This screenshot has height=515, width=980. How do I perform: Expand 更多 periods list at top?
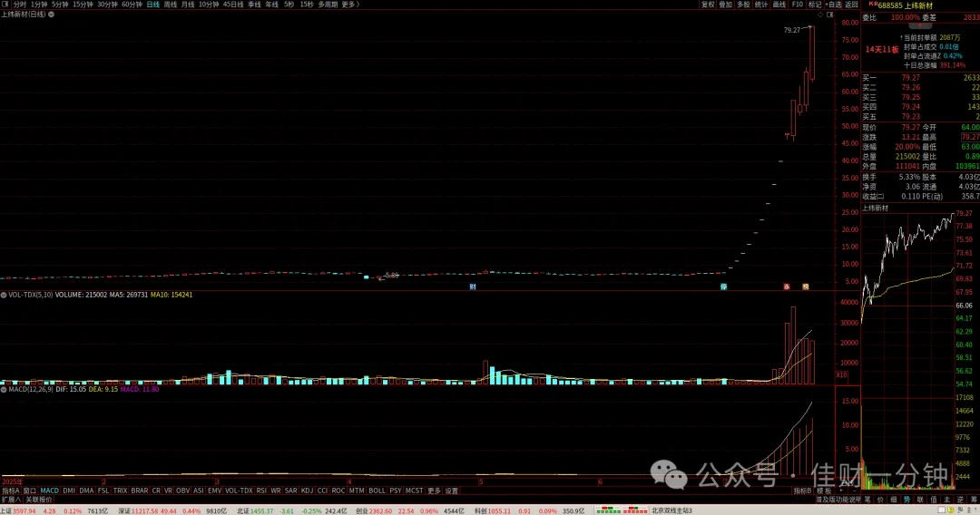pyautogui.click(x=350, y=5)
